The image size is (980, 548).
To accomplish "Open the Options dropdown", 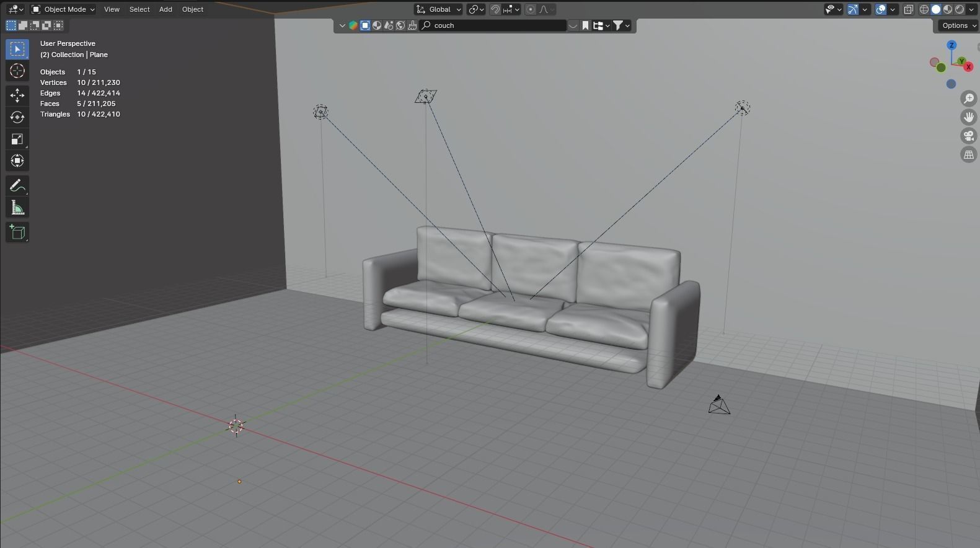I will 958,25.
